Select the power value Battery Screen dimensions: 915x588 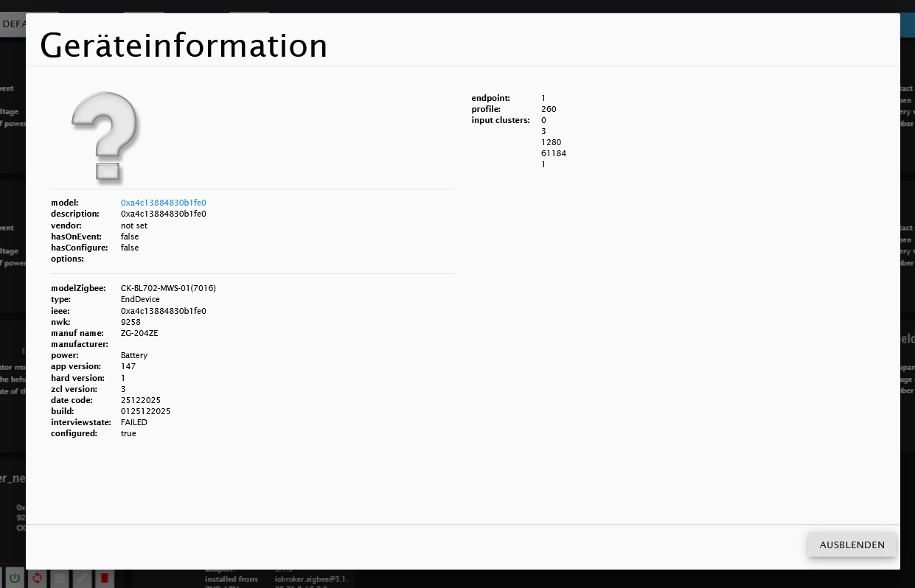pos(134,355)
